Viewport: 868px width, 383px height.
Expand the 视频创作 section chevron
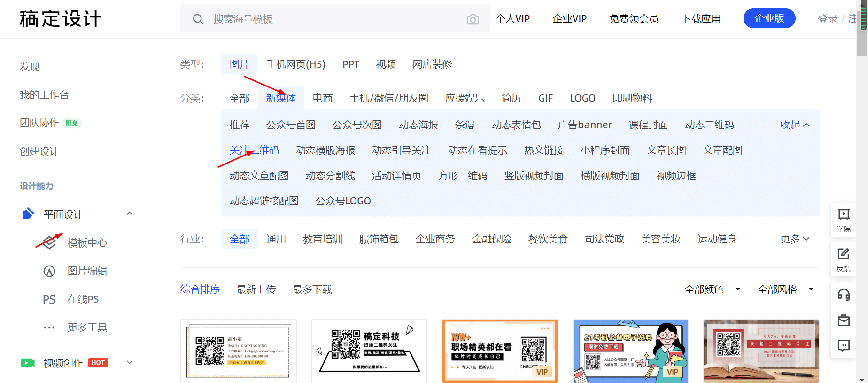pos(130,362)
